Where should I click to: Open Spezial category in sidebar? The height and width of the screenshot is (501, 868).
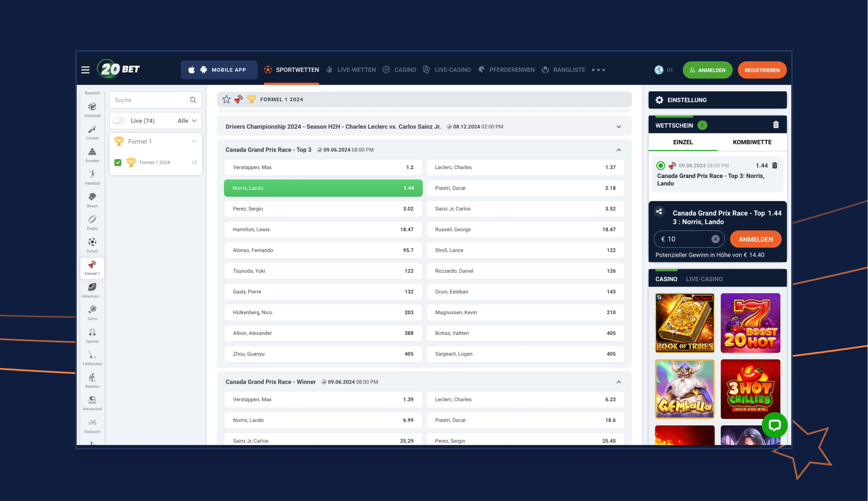coord(92,336)
